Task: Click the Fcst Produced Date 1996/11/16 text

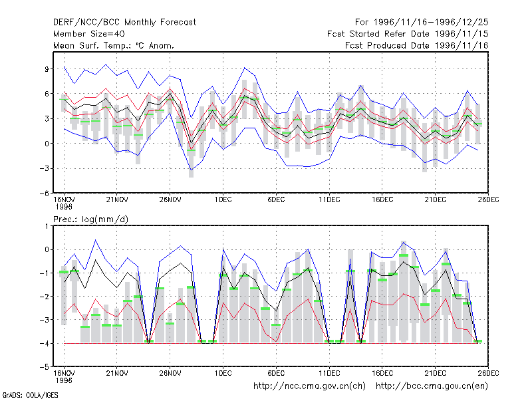Action: pyautogui.click(x=417, y=45)
